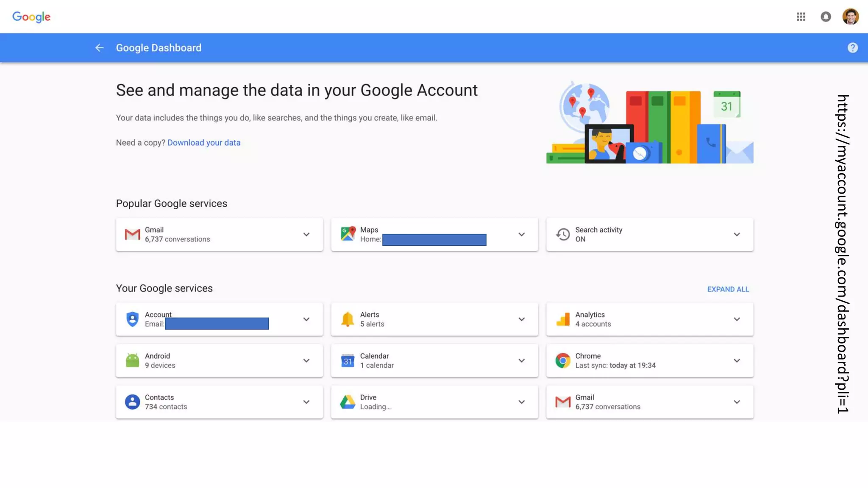Expand the Calendar card chevron

(521, 360)
